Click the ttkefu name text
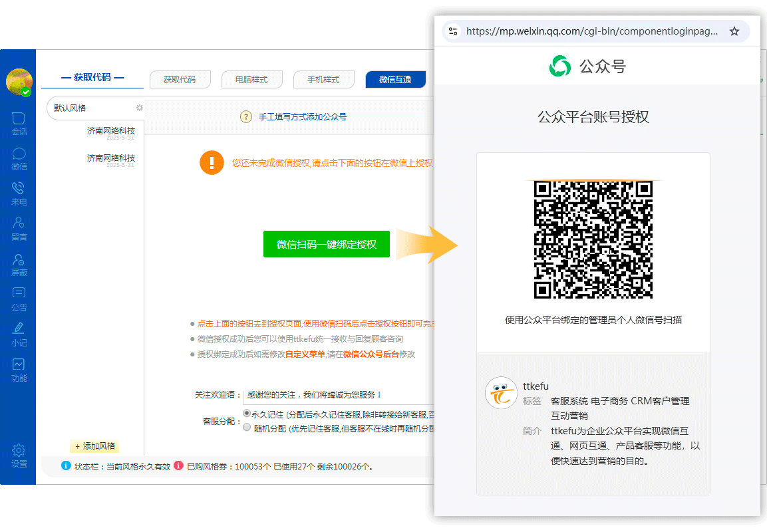This screenshot has width=767, height=532. (536, 386)
